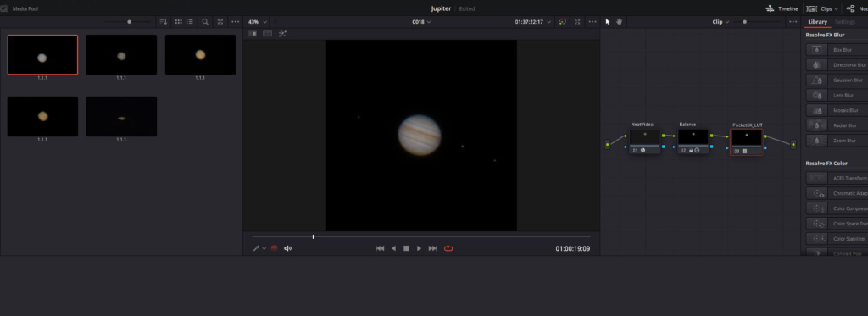Select the Mosaic Blur effect
Screen dimensions: 868x316
[x=837, y=110]
